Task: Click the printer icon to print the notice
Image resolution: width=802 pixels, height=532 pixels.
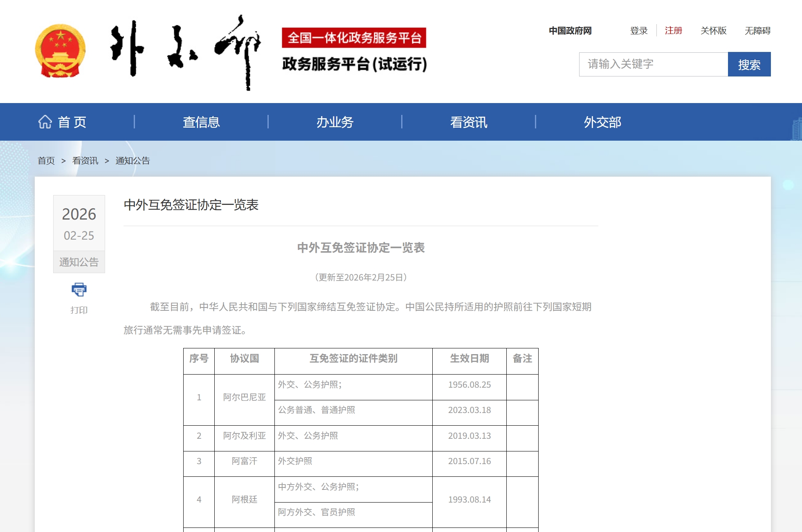Action: pyautogui.click(x=79, y=290)
